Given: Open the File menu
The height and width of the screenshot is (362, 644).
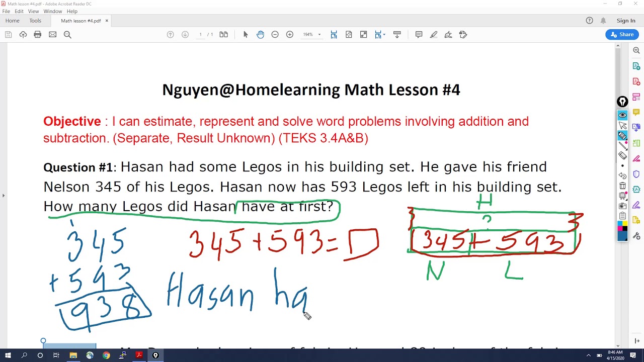Looking at the screenshot, I should point(6,11).
